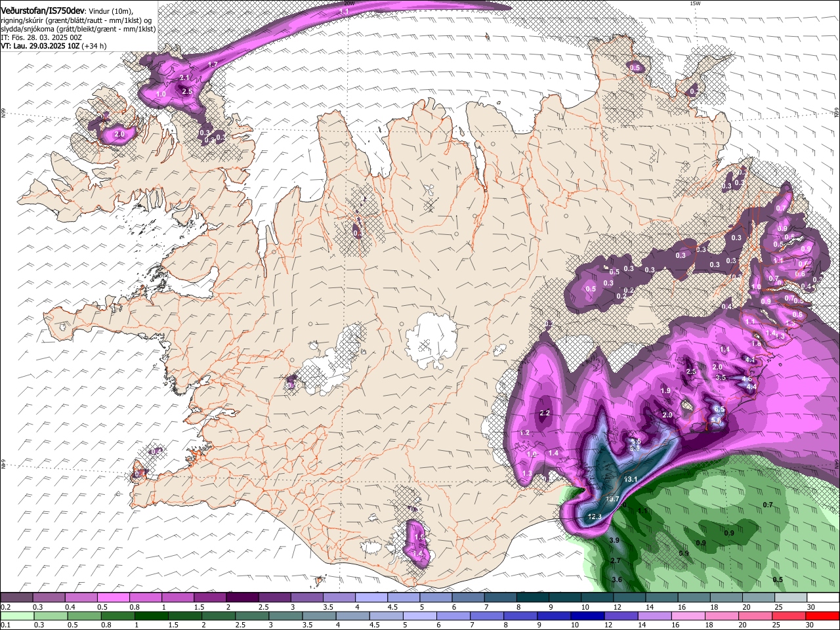Image resolution: width=840 pixels, height=630 pixels.
Task: Click the 'slydda/snjókoma' snow legend description line
Action: pos(78,29)
